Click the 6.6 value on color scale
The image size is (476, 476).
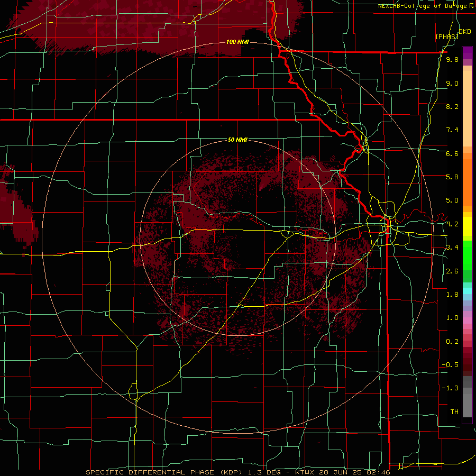452,153
